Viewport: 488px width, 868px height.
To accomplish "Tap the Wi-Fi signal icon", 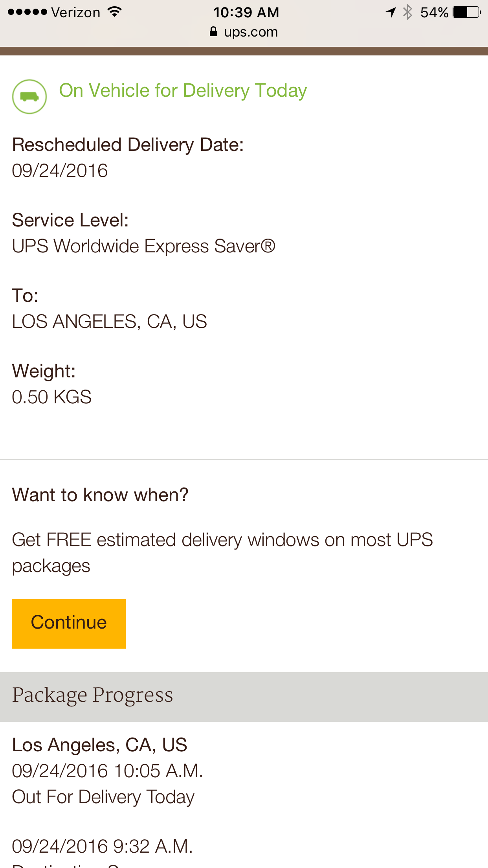I will 115,12.
